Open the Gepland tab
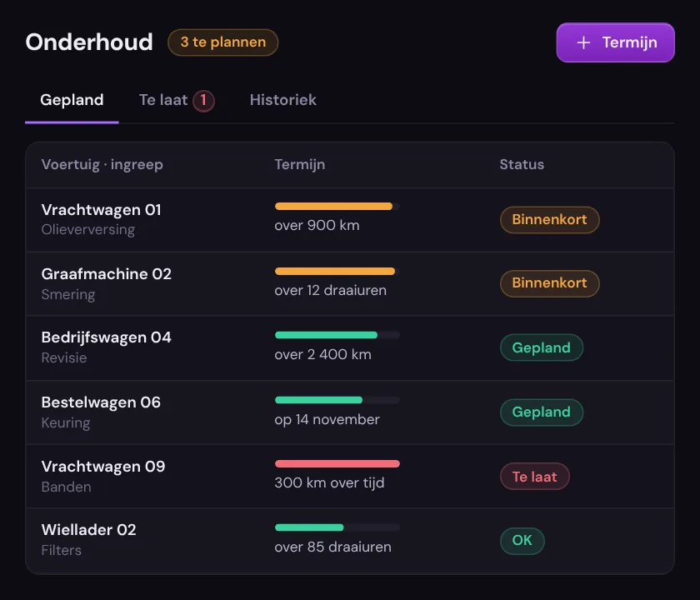 [72, 100]
